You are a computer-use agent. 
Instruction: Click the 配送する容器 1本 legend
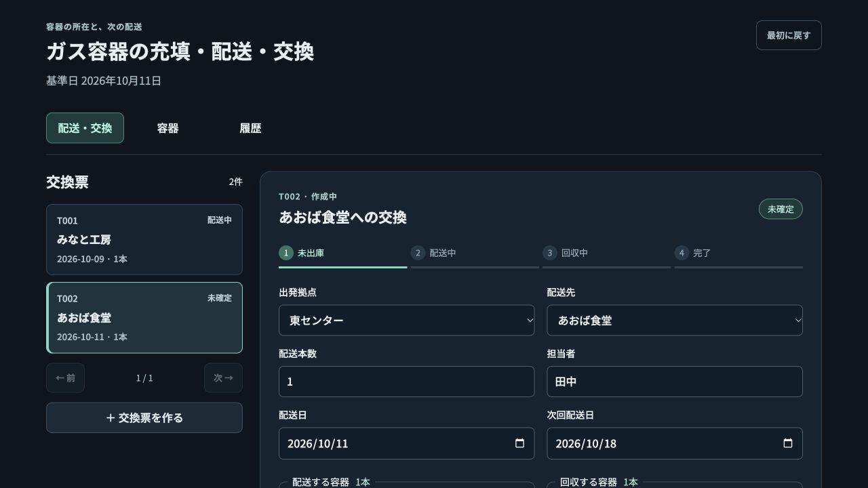(331, 482)
